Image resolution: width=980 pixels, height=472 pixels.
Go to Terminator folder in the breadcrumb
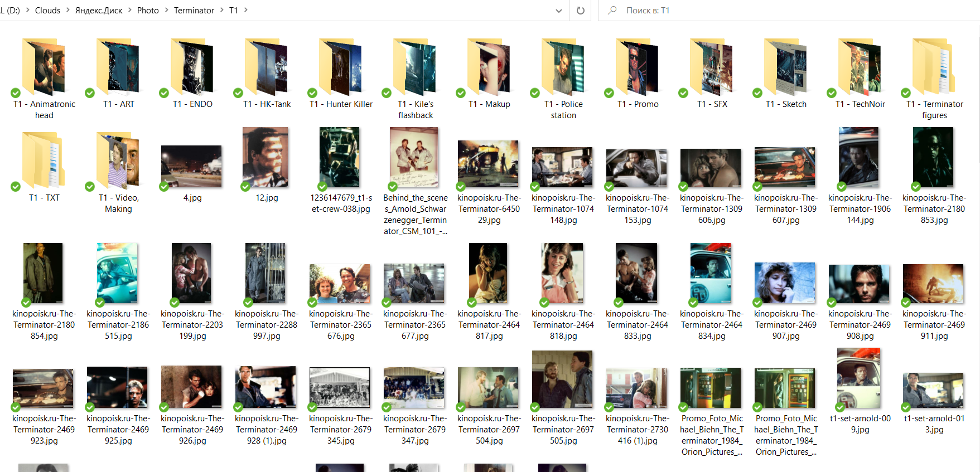point(194,10)
